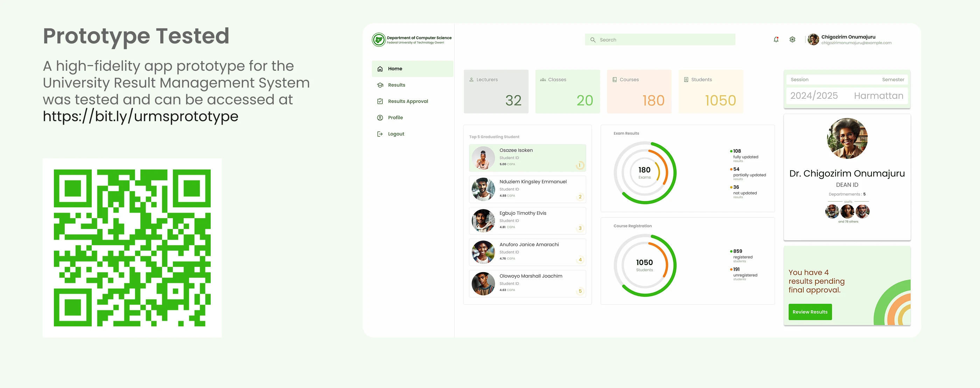Select the 2024/2025 session value

(814, 96)
